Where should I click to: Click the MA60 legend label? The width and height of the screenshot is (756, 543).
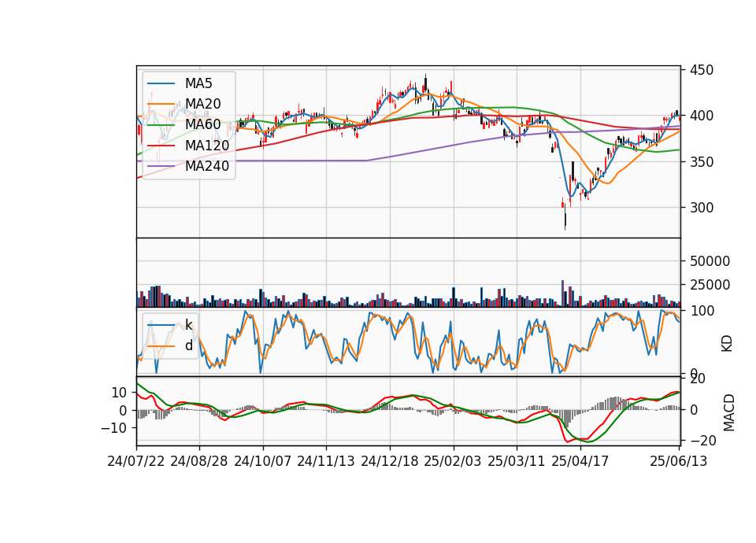click(x=203, y=125)
